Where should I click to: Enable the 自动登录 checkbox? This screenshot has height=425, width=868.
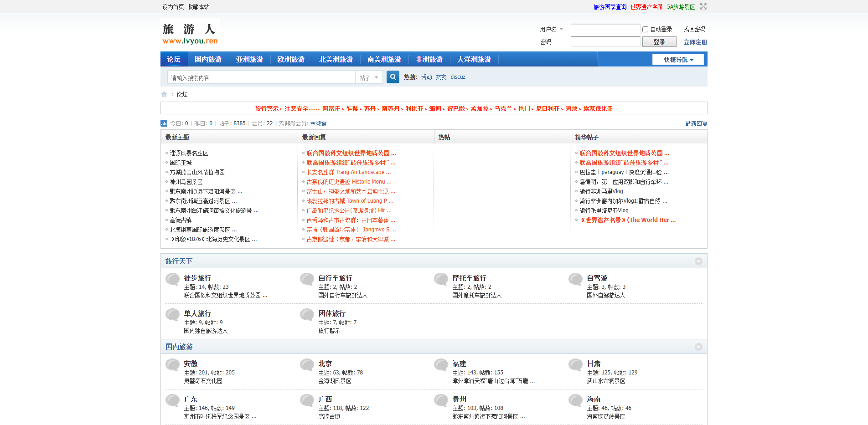645,29
